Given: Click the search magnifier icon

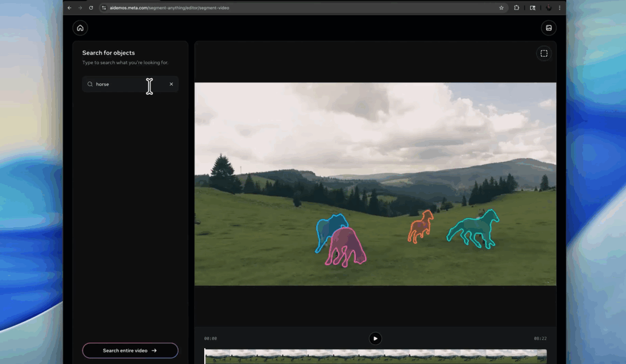Looking at the screenshot, I should [90, 84].
